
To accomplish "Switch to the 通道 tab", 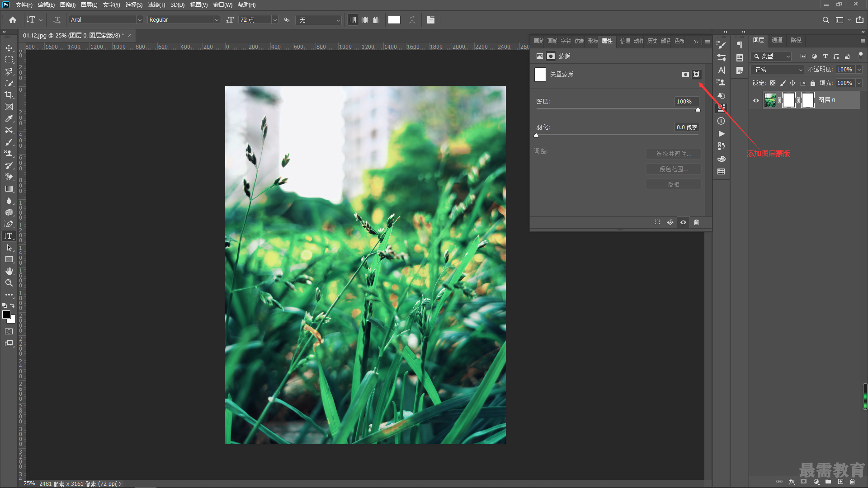I will tap(777, 40).
